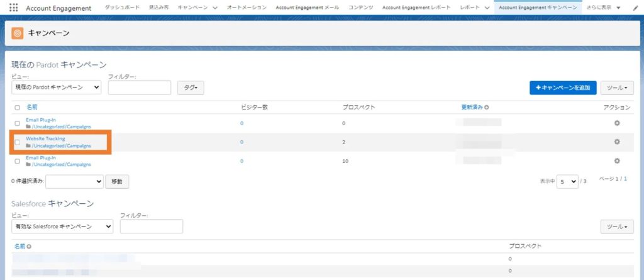This screenshot has width=644, height=280.
Task: Expand the タグ dropdown button
Action: tap(191, 87)
